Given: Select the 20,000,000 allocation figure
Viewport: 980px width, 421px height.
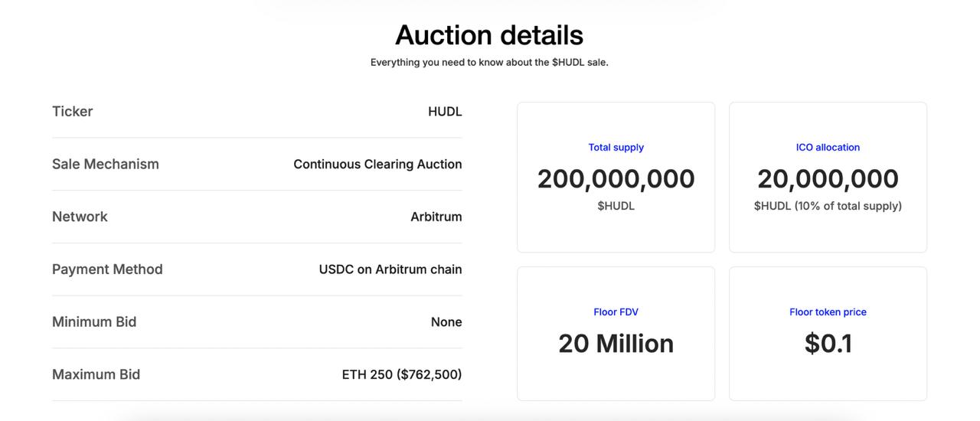Looking at the screenshot, I should 828,179.
